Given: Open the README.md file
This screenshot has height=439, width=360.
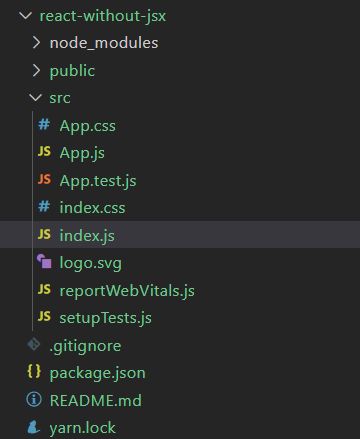Looking at the screenshot, I should [96, 400].
